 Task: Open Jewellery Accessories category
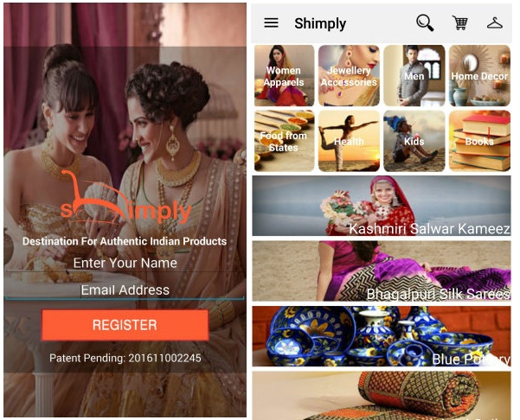click(349, 75)
